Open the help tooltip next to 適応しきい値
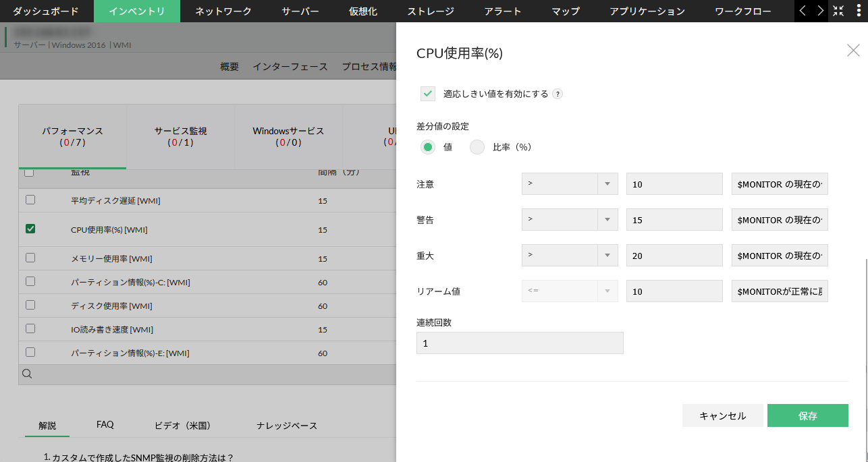Screen dimensions: 868x462 558,94
